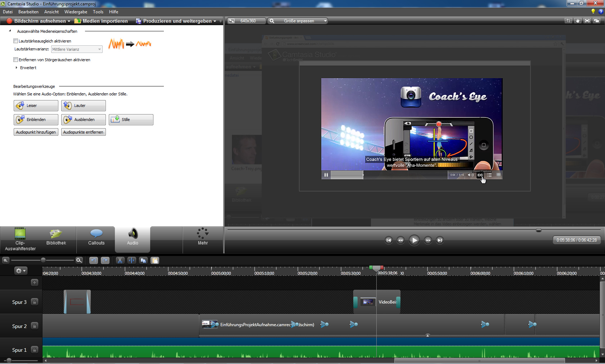Click the rewind playback button

400,240
